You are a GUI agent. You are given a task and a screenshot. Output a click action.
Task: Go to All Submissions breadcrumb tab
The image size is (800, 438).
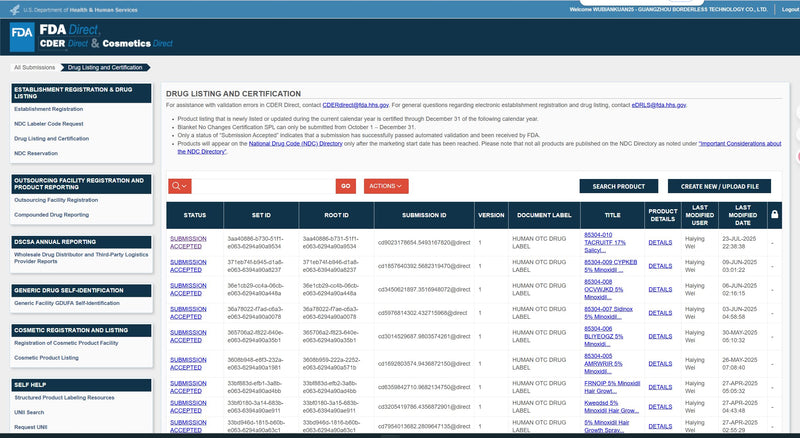[34, 67]
